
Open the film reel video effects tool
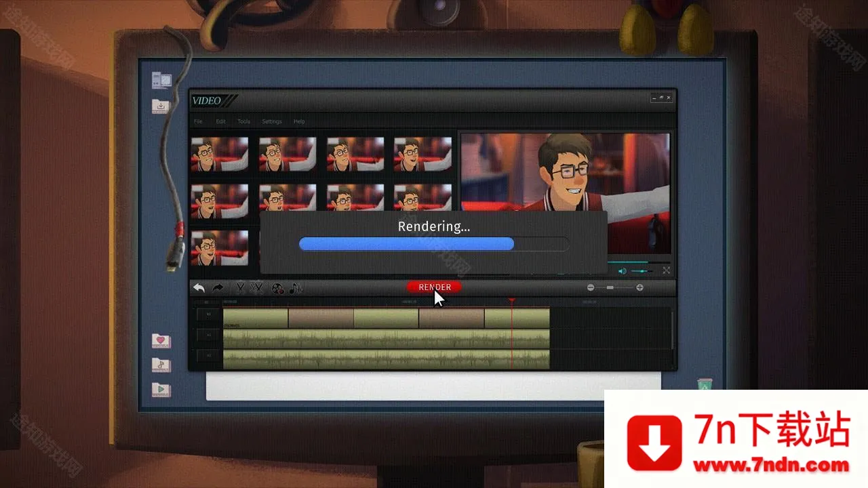pyautogui.click(x=277, y=288)
